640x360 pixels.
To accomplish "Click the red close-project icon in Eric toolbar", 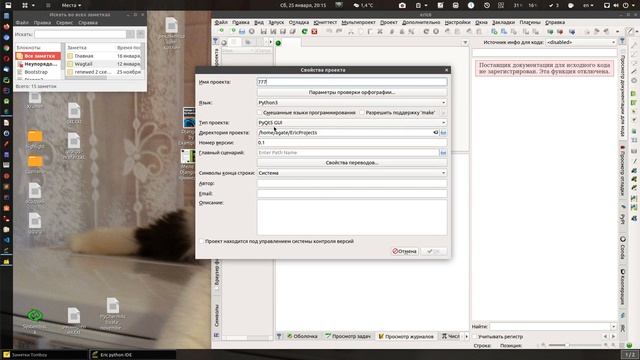I will pyautogui.click(x=314, y=31).
